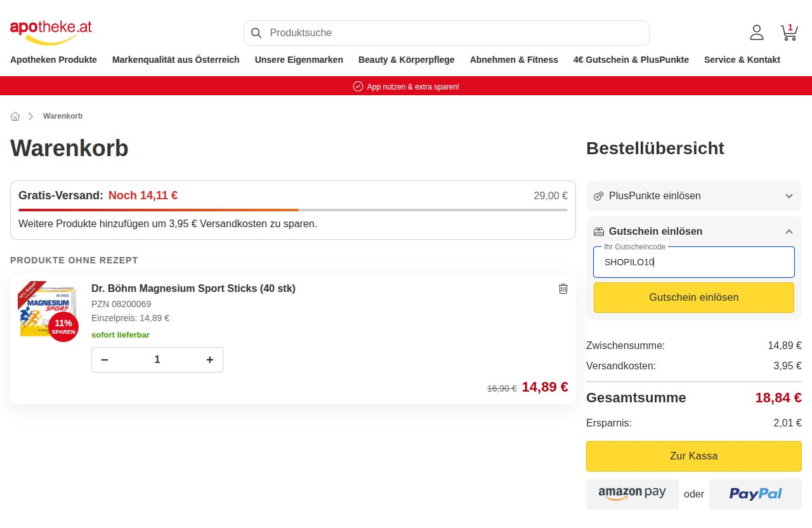This screenshot has width=812, height=528.
Task: Click the Gutschein einlösen yellow button
Action: 694,298
